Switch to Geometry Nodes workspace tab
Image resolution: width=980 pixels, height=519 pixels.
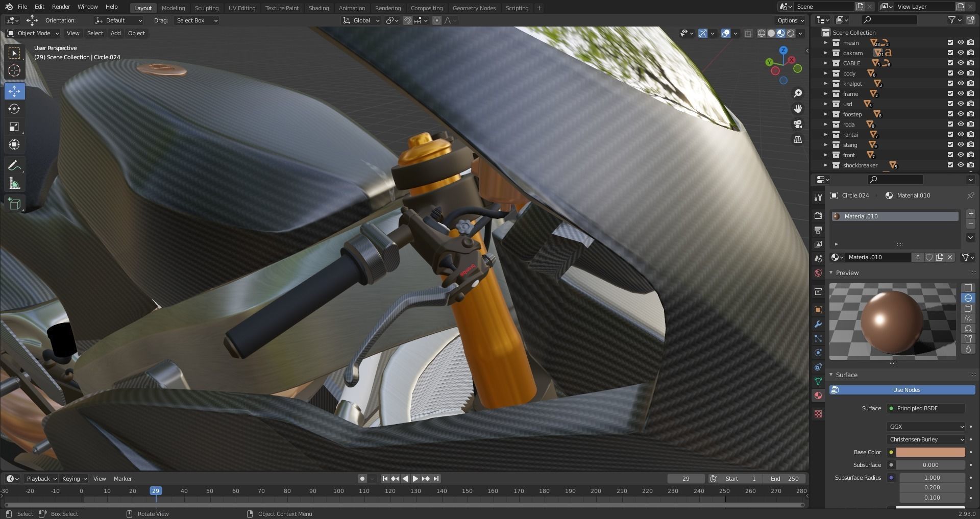[474, 8]
